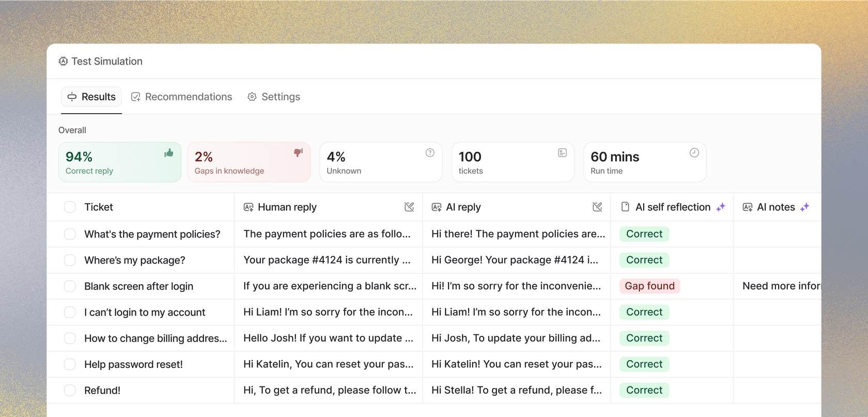The width and height of the screenshot is (868, 417).
Task: Select the "Blank screen after login" checkbox
Action: (70, 286)
